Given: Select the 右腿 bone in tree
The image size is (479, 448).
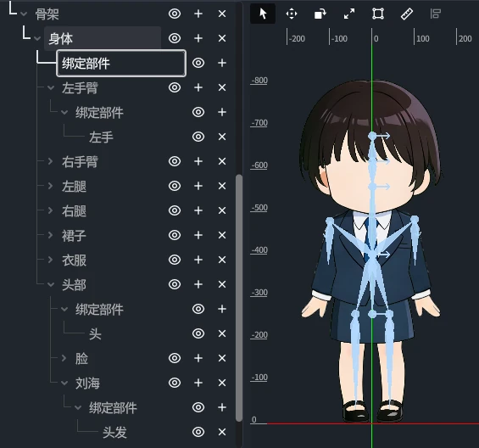Looking at the screenshot, I should coord(75,211).
